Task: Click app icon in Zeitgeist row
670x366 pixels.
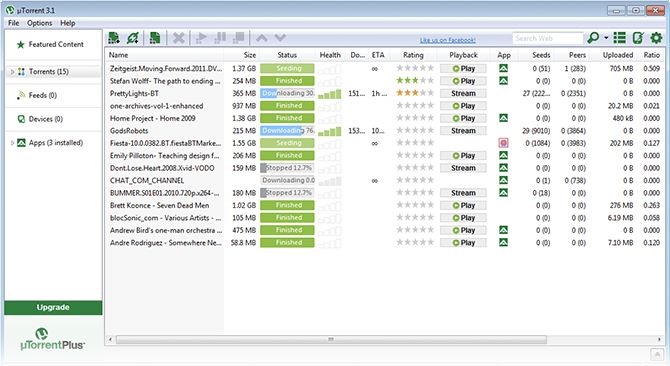Action: pyautogui.click(x=503, y=68)
